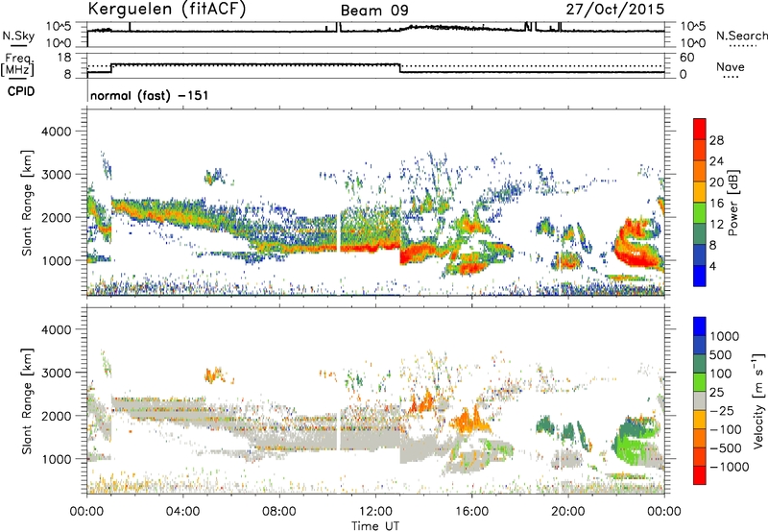
Task: Click the noise spike near 01:45 in N.Sky trace
Action: (130, 27)
